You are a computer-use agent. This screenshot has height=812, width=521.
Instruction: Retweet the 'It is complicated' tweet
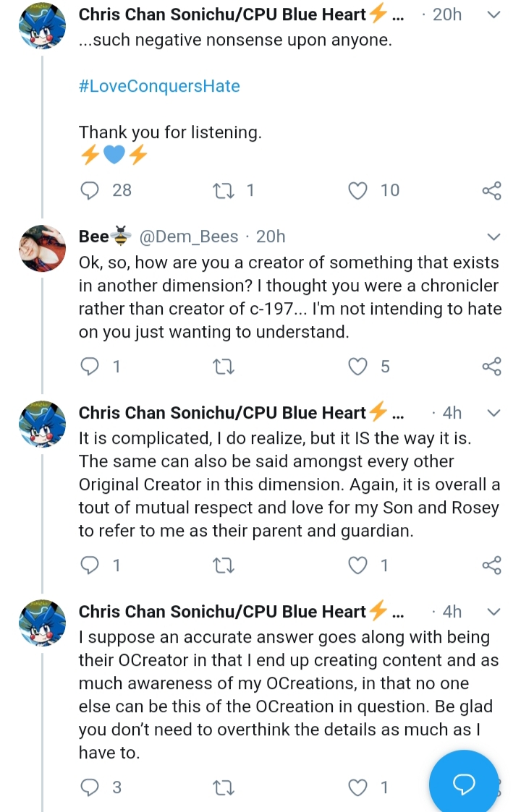coord(224,566)
